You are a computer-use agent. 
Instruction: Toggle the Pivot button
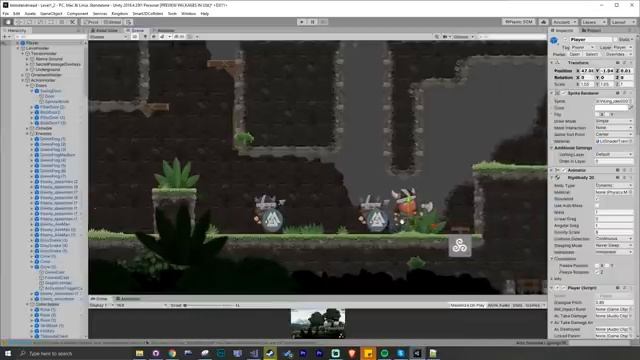pyautogui.click(x=91, y=22)
